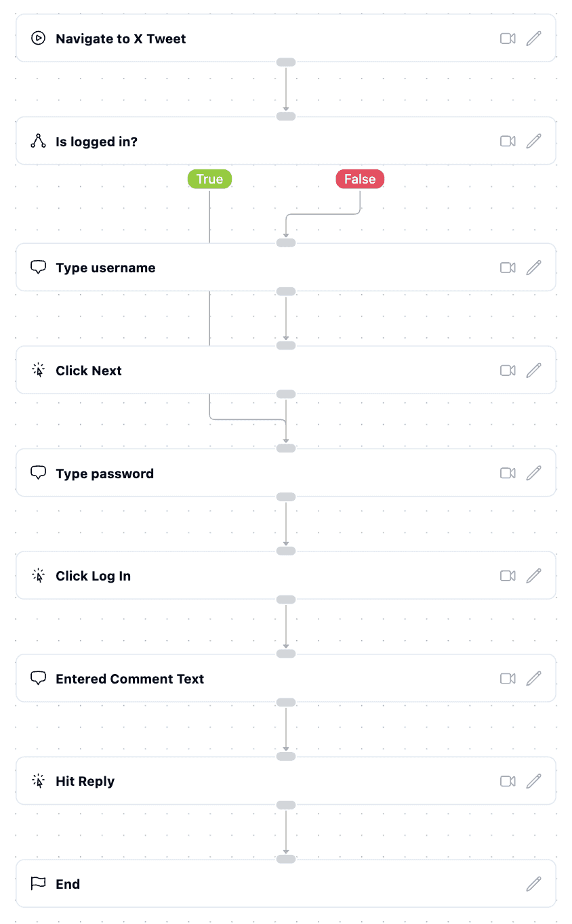The height and width of the screenshot is (924, 572).
Task: Click the End flag icon
Action: click(39, 884)
